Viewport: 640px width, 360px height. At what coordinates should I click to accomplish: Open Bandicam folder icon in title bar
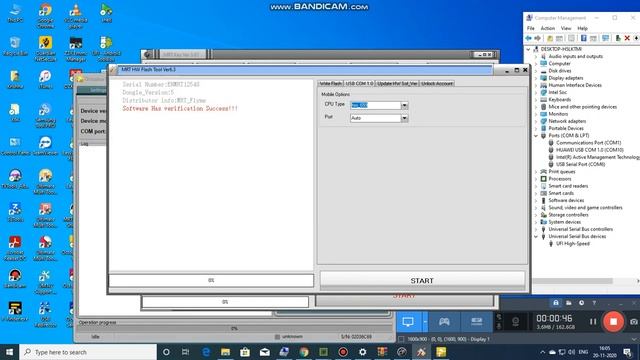(x=569, y=303)
